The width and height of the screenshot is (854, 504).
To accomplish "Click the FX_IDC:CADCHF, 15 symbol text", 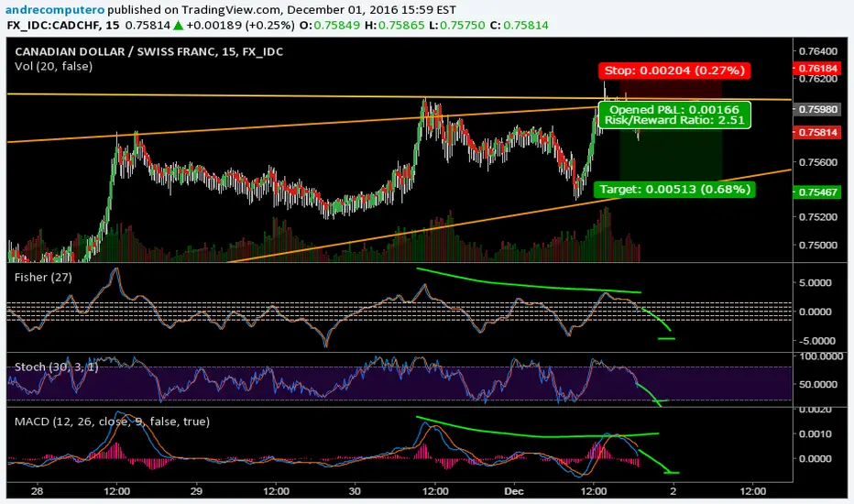I will tap(63, 25).
